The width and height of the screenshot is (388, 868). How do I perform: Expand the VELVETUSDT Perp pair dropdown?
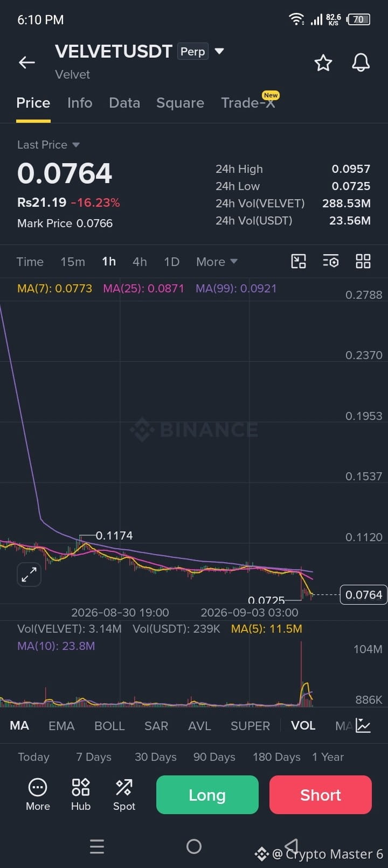click(x=219, y=52)
